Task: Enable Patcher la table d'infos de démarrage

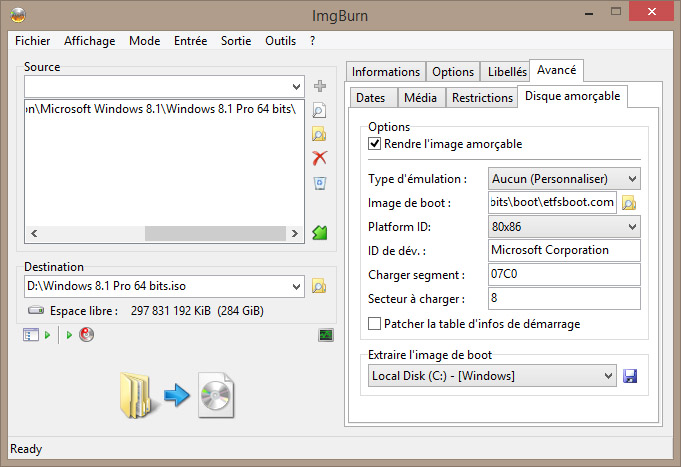Action: point(374,324)
